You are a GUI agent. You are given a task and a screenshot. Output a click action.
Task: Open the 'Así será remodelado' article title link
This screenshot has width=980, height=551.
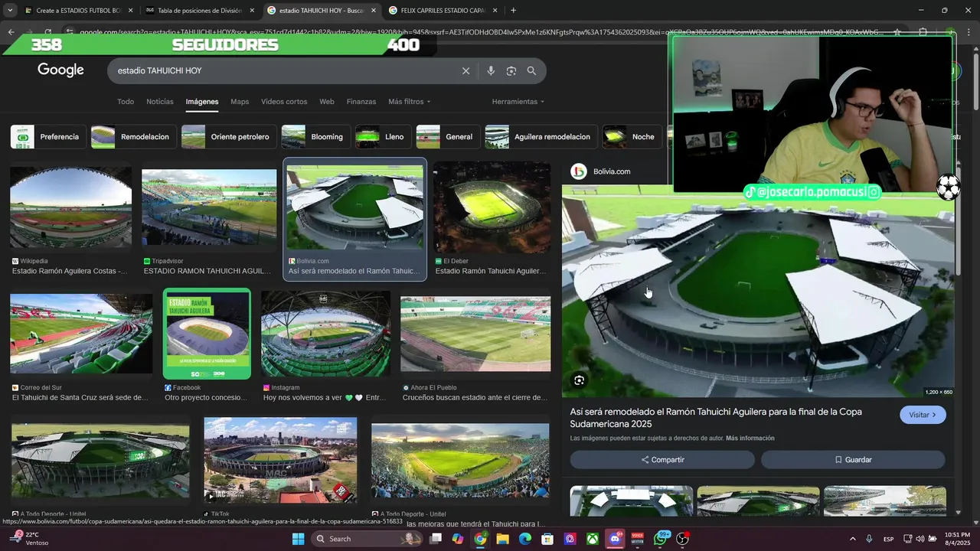pos(716,418)
